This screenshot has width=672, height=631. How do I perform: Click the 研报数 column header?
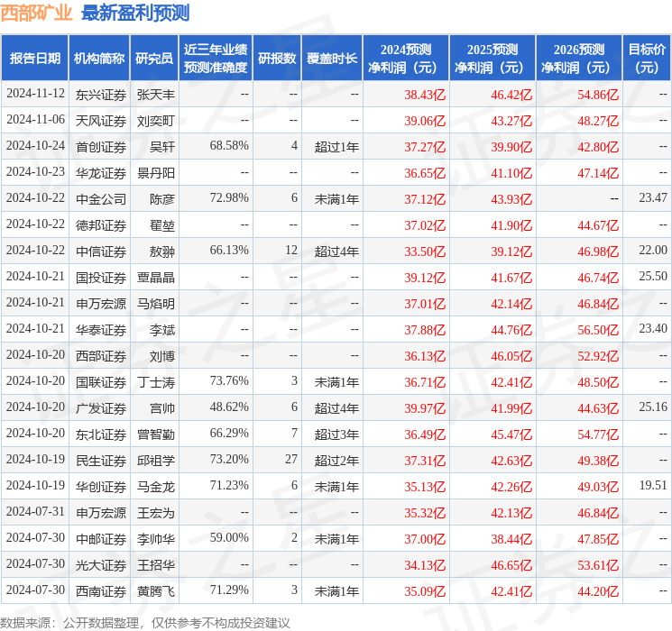[277, 59]
